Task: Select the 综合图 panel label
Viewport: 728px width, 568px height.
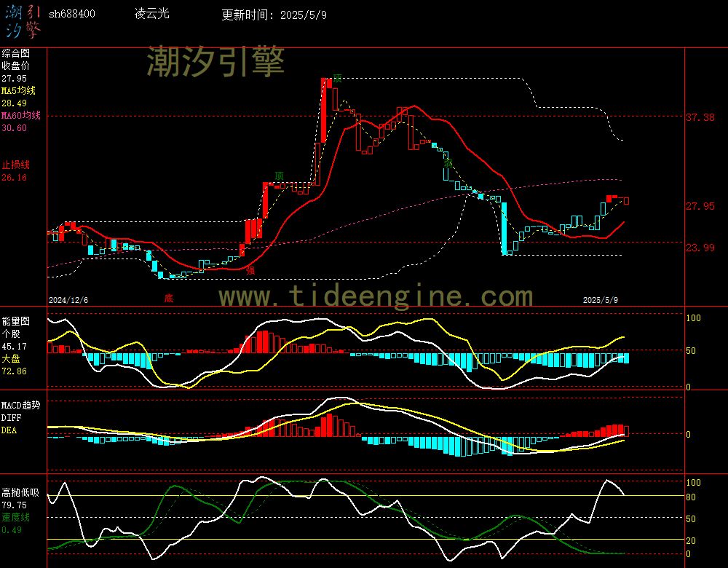Action: 16,53
